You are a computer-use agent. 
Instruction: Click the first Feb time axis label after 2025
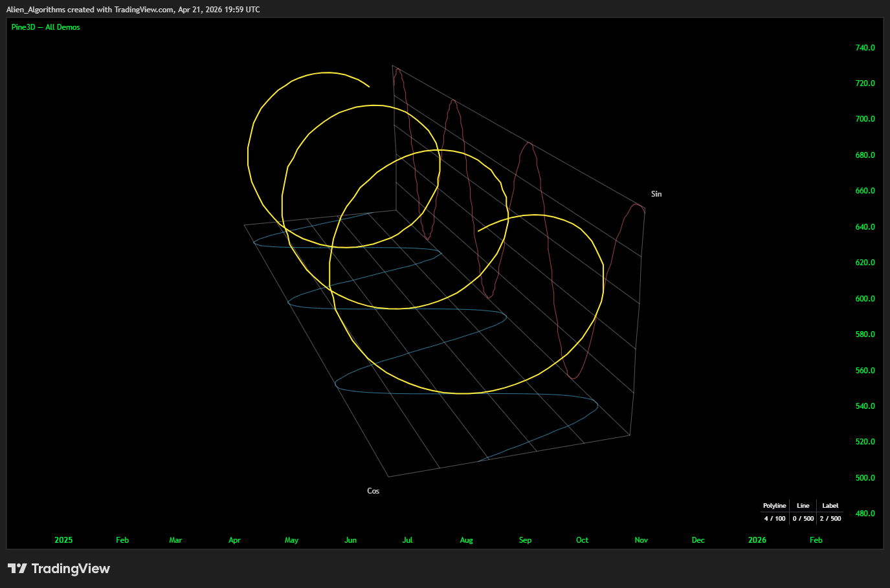click(x=122, y=540)
